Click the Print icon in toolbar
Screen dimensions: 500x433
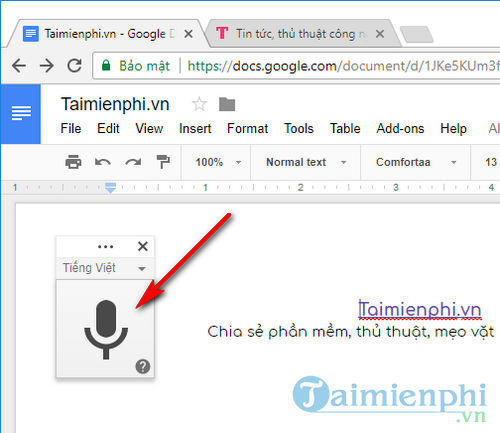tap(73, 162)
